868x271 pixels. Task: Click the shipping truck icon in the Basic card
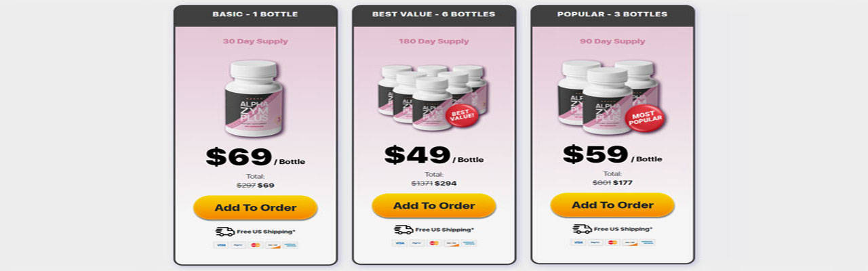pos(225,231)
